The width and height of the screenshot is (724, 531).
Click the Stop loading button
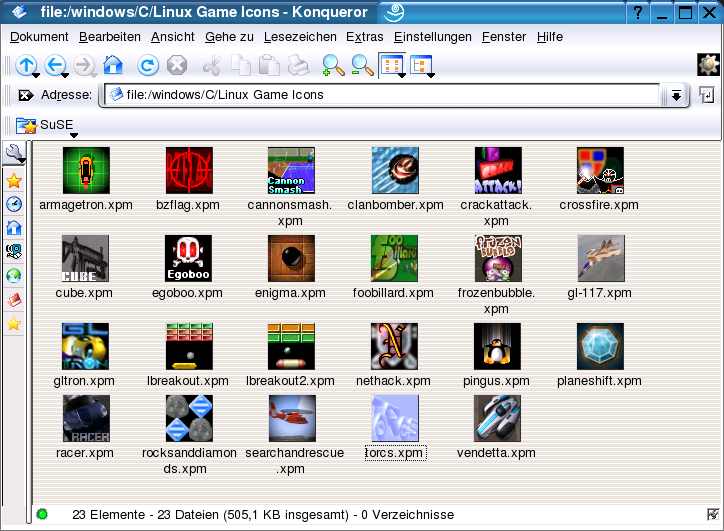(x=177, y=65)
